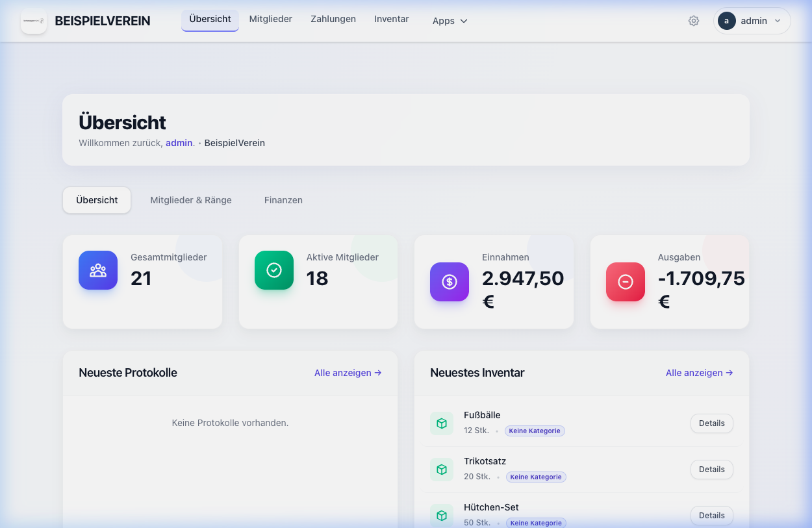Click the cube icon next to Trikotsatz

[x=442, y=469]
